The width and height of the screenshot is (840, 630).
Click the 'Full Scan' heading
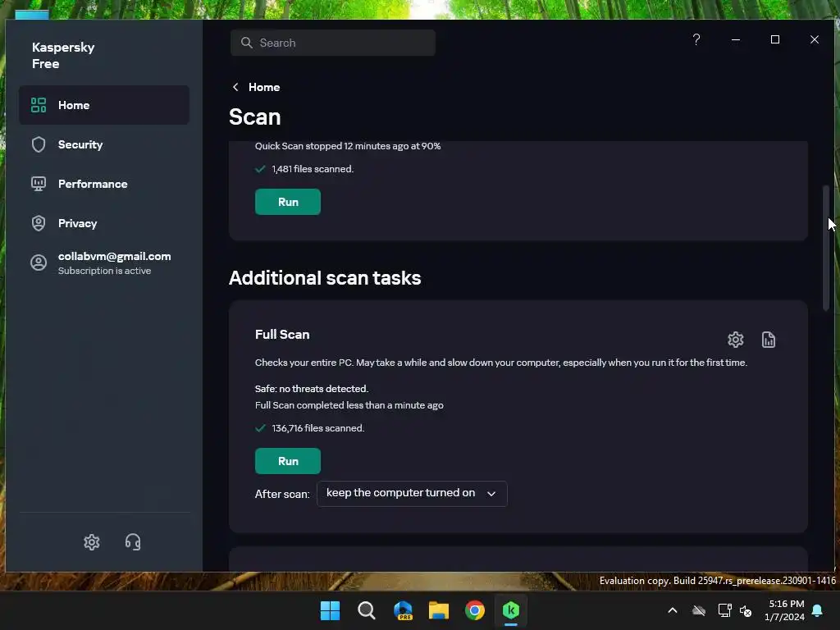pos(282,335)
